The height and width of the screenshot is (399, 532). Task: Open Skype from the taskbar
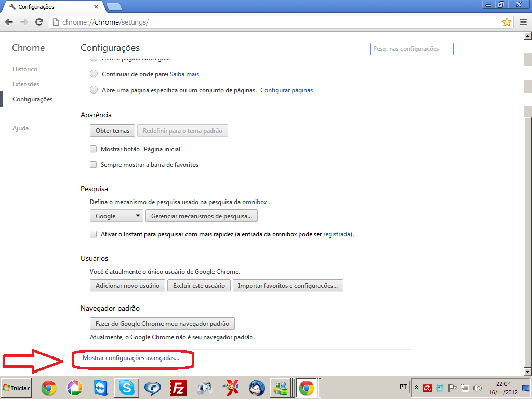pyautogui.click(x=126, y=388)
